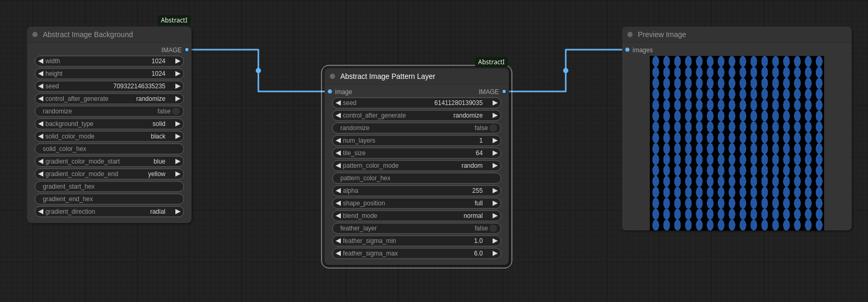Decrease Pattern Layer seed with left arrow

click(338, 103)
